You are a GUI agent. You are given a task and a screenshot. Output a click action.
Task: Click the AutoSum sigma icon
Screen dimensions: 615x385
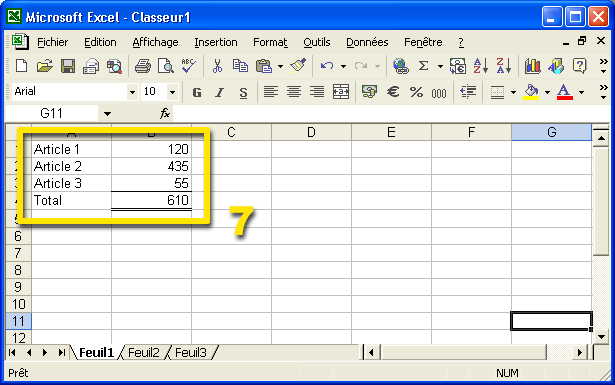[423, 66]
